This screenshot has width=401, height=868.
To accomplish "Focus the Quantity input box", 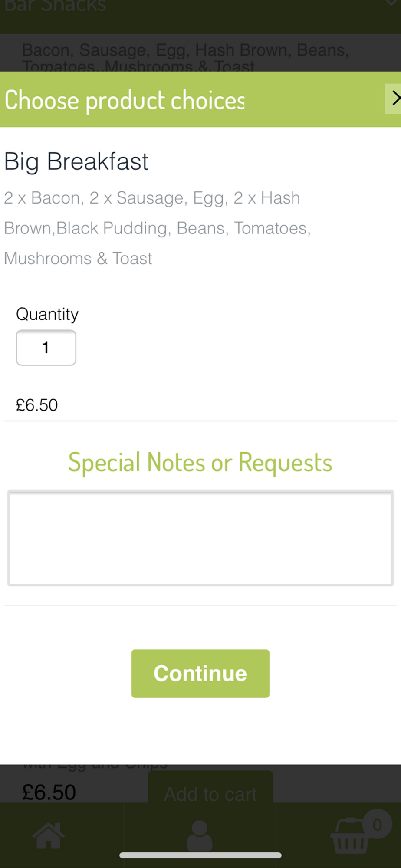I will pos(46,348).
